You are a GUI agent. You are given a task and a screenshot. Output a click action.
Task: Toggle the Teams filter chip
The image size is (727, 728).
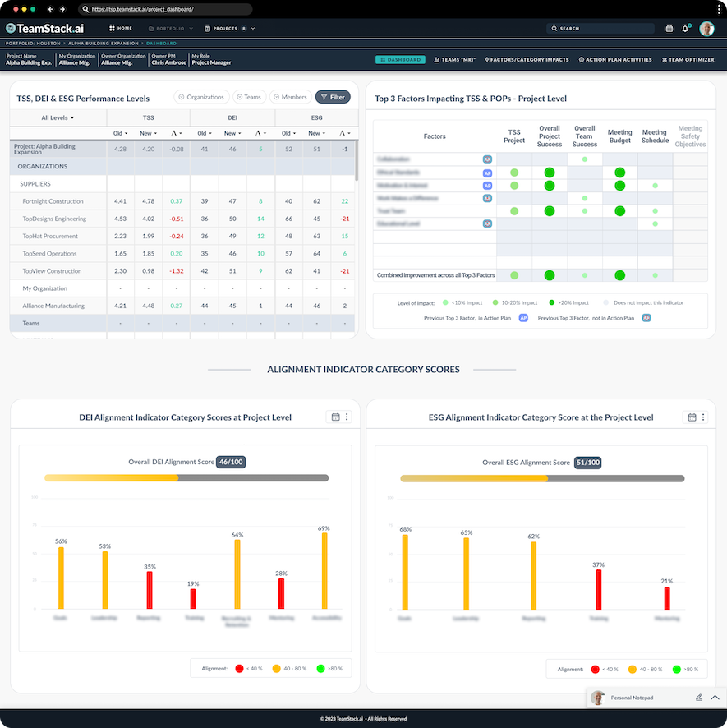pos(250,97)
